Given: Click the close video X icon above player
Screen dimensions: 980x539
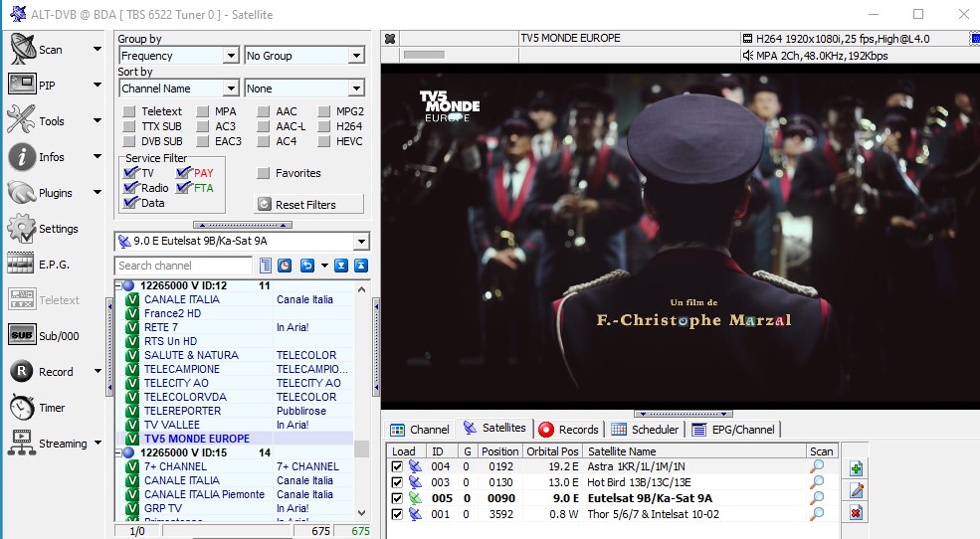Looking at the screenshot, I should [x=390, y=39].
